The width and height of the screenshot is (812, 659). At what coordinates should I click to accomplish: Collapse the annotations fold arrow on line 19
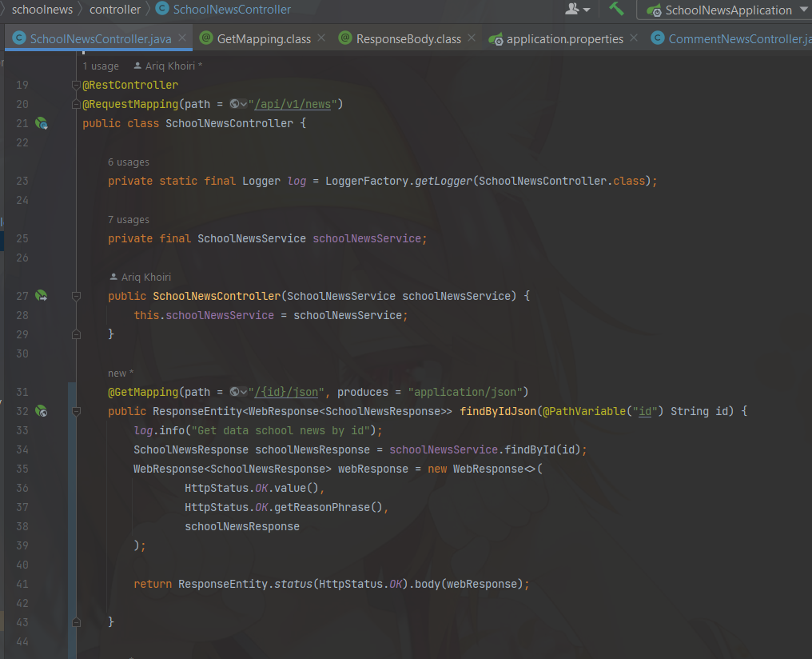point(76,84)
